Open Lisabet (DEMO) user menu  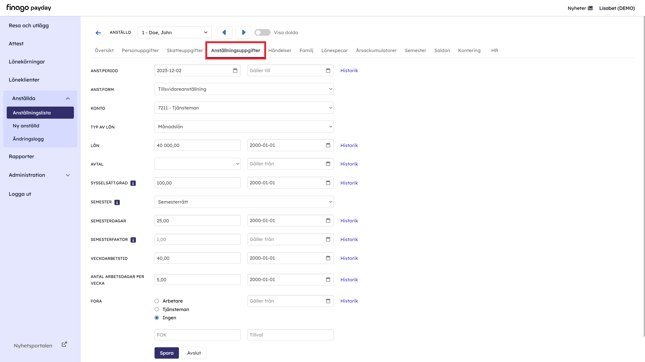[x=617, y=8]
